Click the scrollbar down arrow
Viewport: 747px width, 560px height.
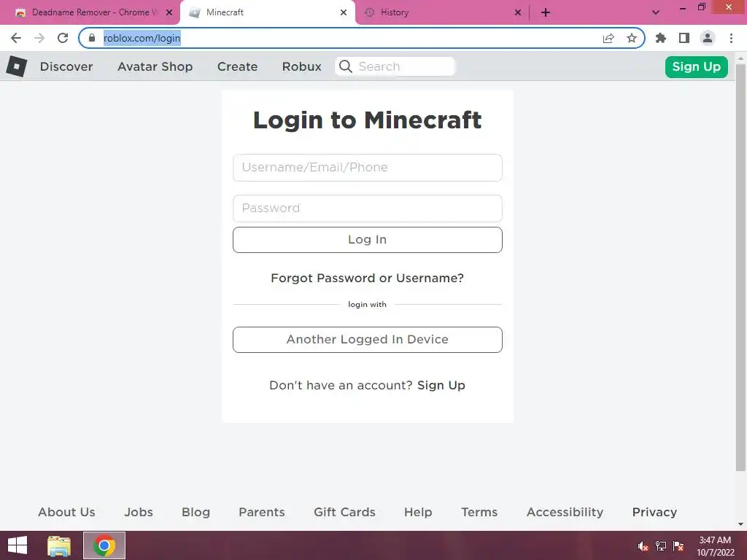[740, 524]
